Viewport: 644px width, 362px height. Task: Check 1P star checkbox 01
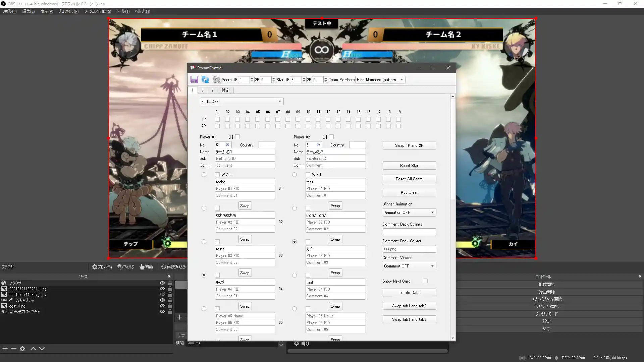click(217, 119)
